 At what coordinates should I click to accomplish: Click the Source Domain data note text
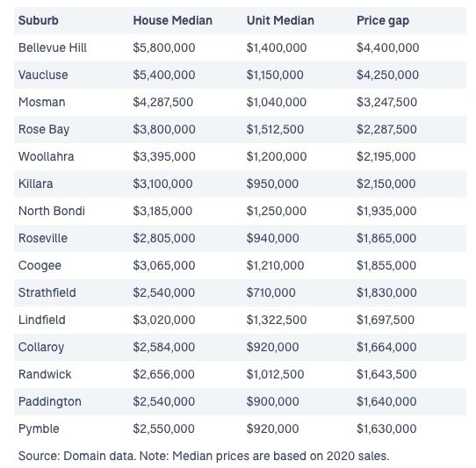pos(204,457)
